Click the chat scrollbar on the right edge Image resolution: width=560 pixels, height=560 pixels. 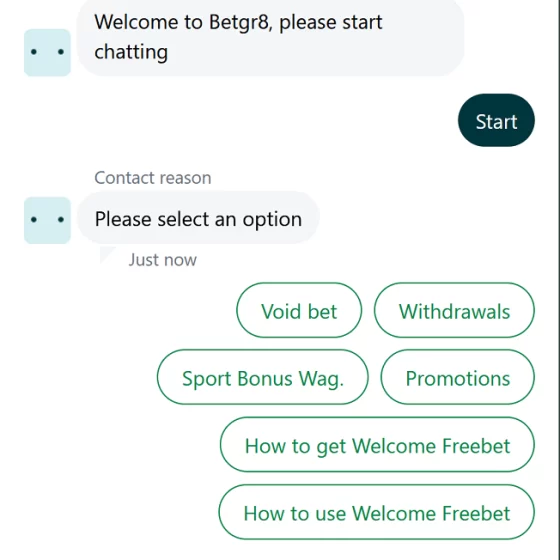pos(559,280)
